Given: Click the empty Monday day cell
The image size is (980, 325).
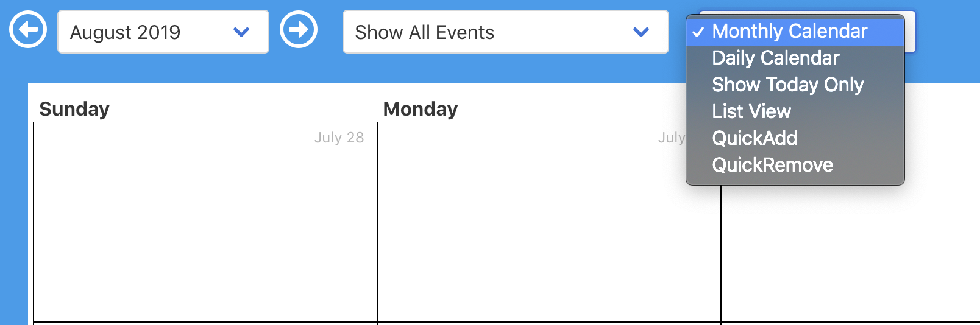Looking at the screenshot, I should [549, 231].
